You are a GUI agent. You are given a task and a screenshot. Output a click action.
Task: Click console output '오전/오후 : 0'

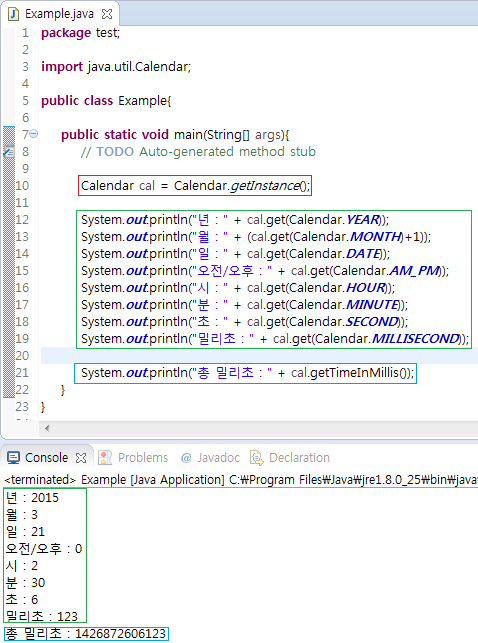[44, 549]
